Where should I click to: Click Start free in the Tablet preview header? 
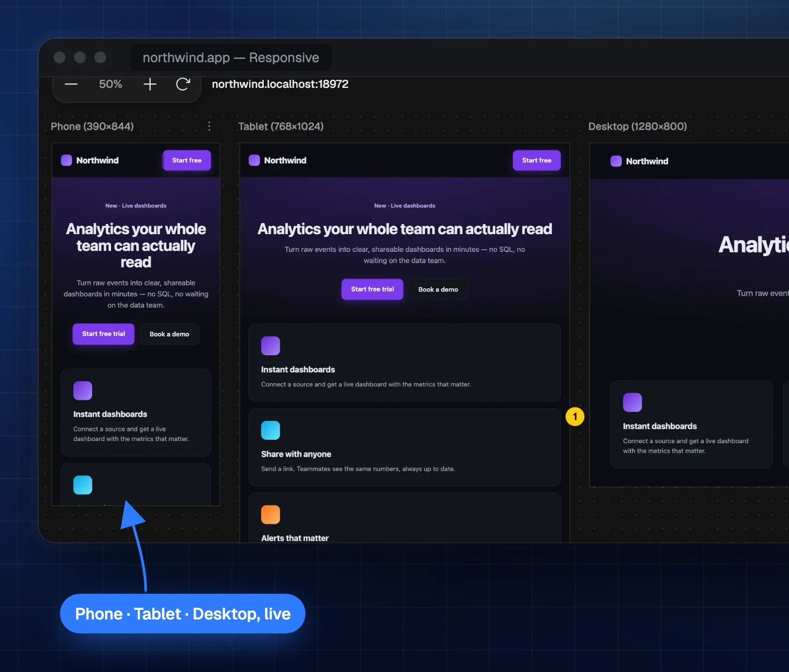537,160
